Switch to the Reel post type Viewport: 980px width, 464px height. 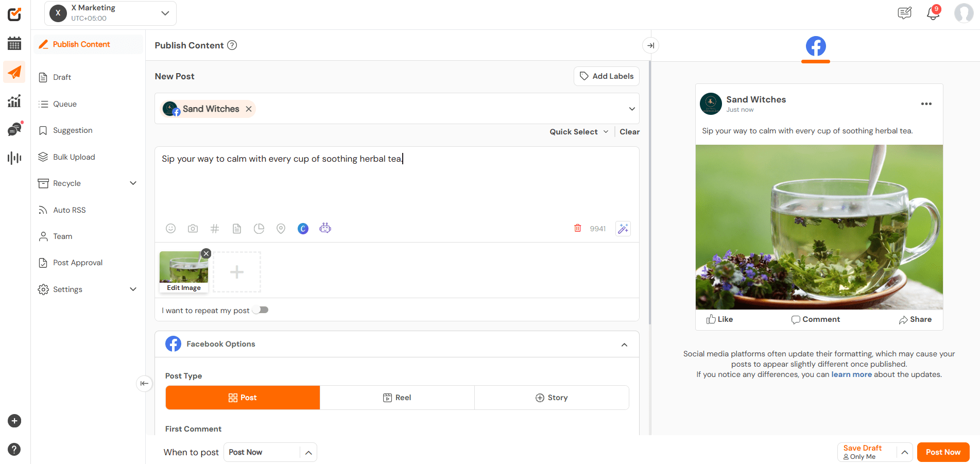tap(397, 397)
